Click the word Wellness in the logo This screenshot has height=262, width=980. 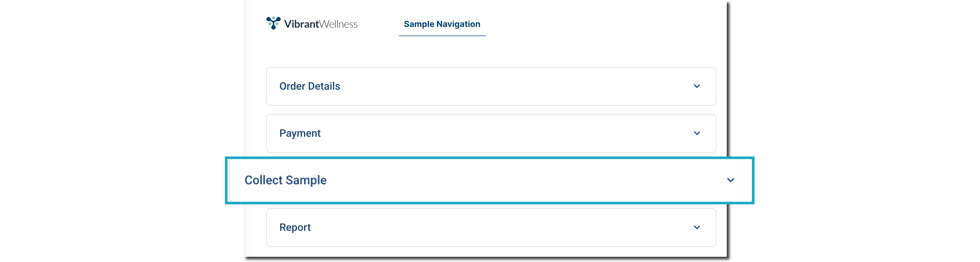pos(338,24)
